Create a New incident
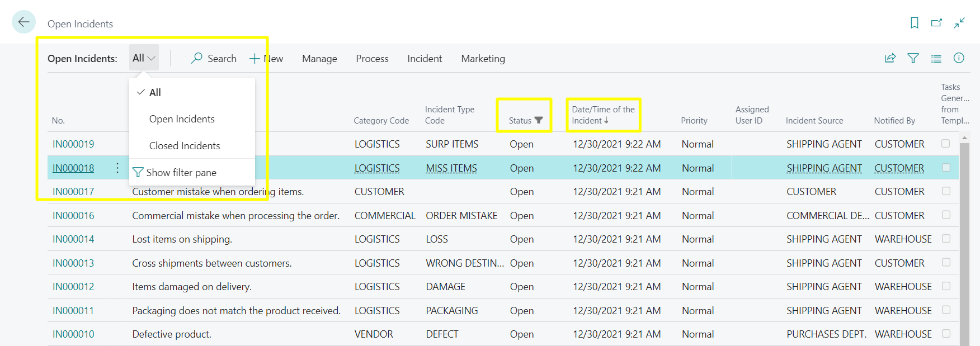This screenshot has height=346, width=980. 266,58
